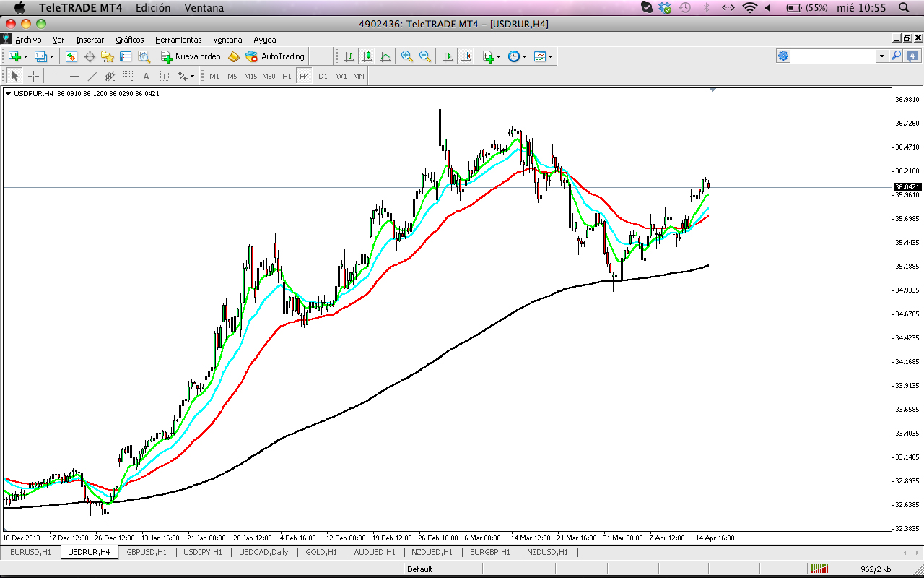This screenshot has height=578, width=924.
Task: Zoom out on the chart
Action: point(425,56)
